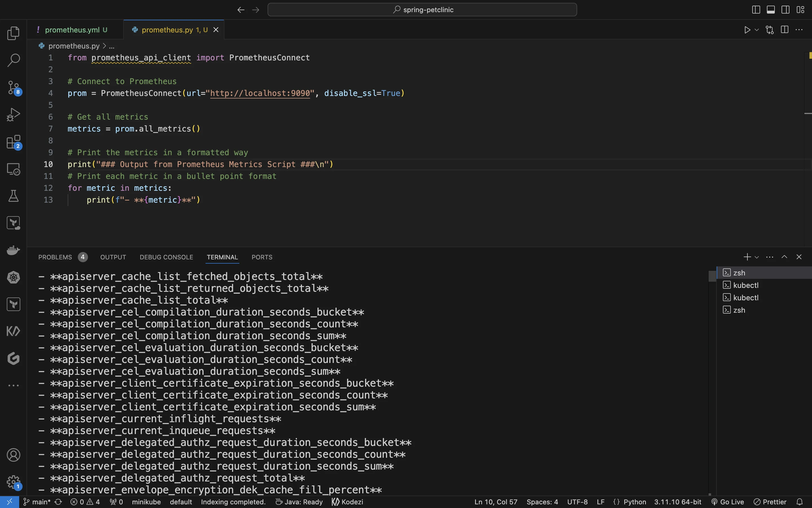Screen dimensions: 812x508
Task: Click the Prettier status button
Action: tap(770, 502)
